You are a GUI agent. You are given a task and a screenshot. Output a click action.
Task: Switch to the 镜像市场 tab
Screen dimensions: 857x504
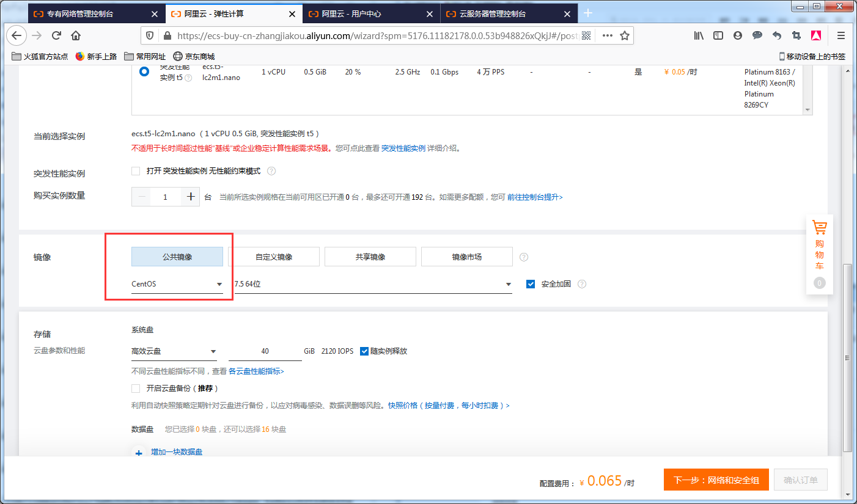466,257
